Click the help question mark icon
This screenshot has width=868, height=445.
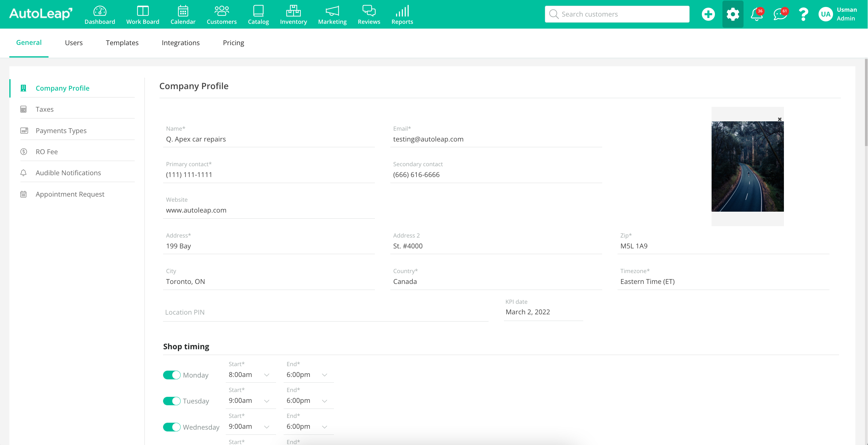tap(803, 14)
